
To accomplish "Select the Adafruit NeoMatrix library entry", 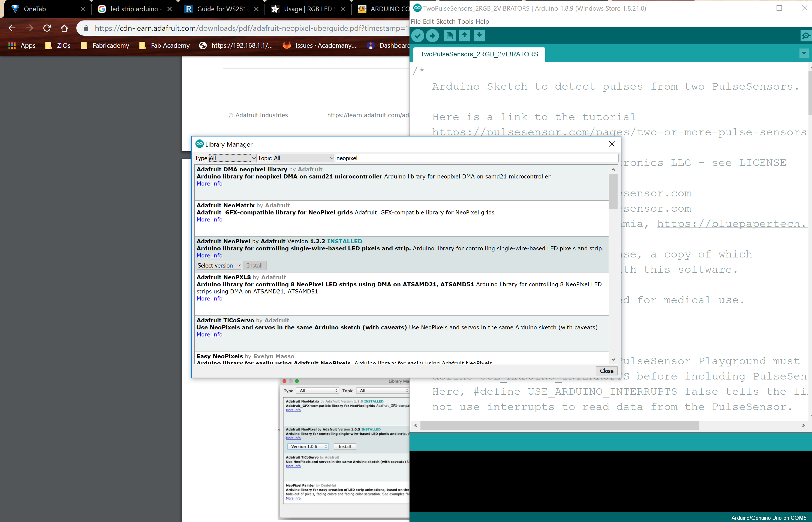I will [x=402, y=218].
